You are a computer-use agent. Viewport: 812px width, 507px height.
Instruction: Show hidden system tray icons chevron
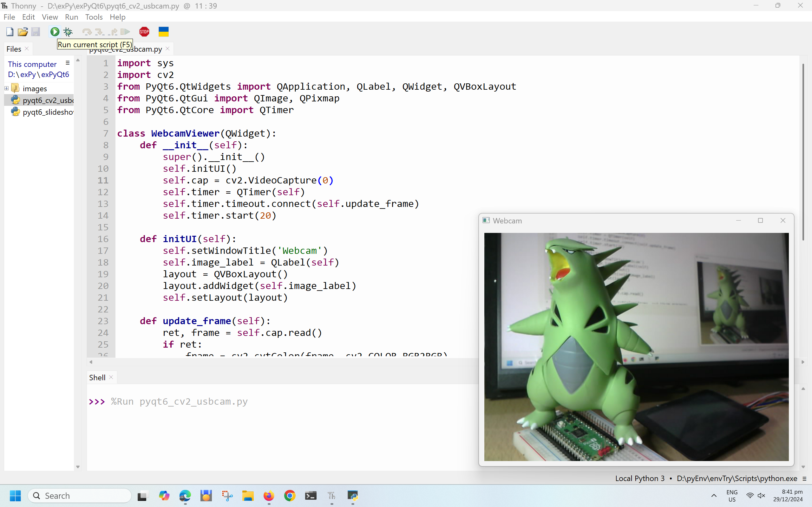click(x=714, y=496)
